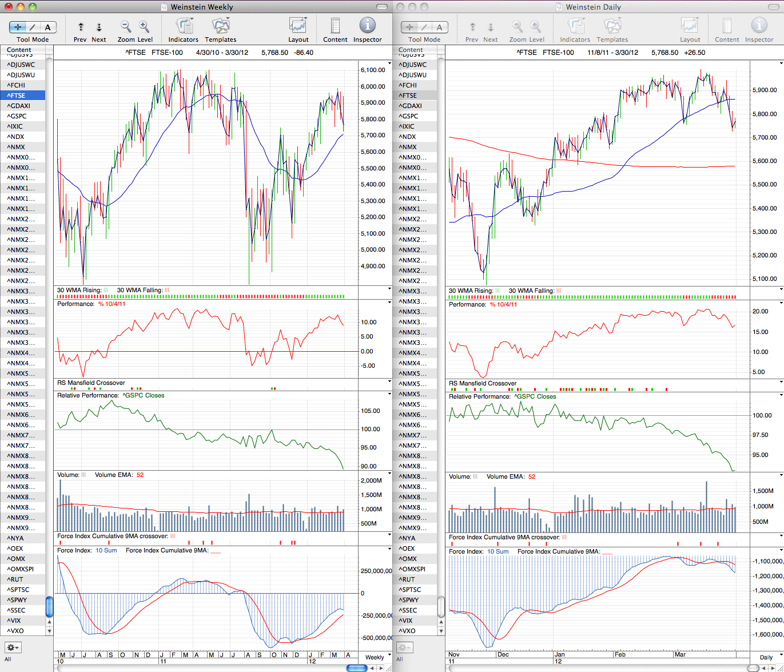Change Daily periodicity button at chart bottom

766,657
